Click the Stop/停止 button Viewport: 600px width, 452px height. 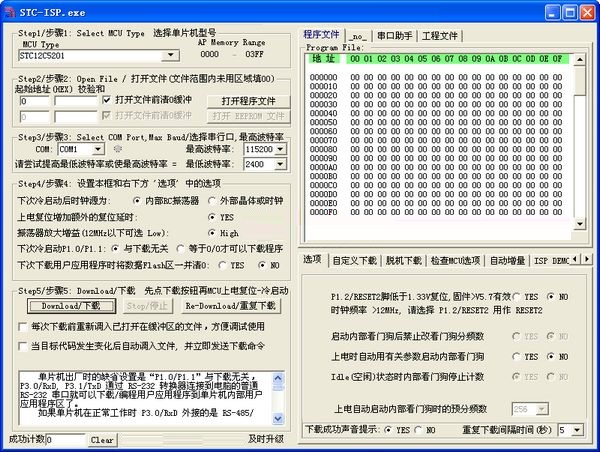[147, 306]
